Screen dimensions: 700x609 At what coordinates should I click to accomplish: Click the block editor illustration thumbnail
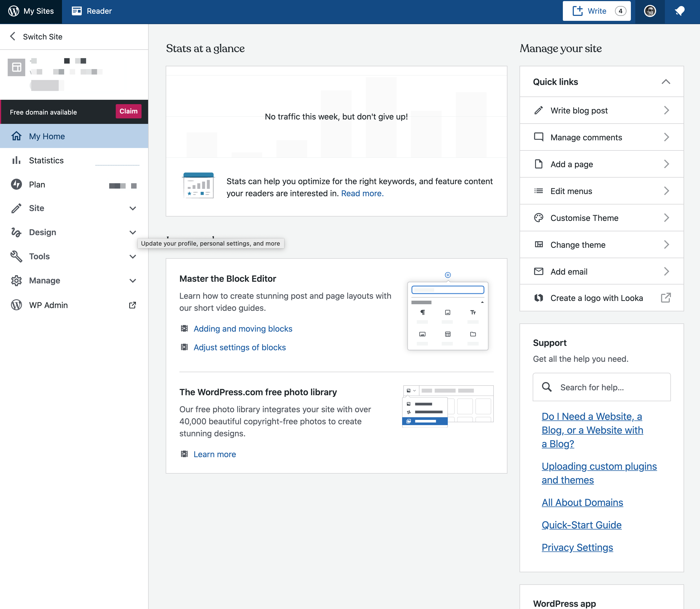(x=448, y=312)
